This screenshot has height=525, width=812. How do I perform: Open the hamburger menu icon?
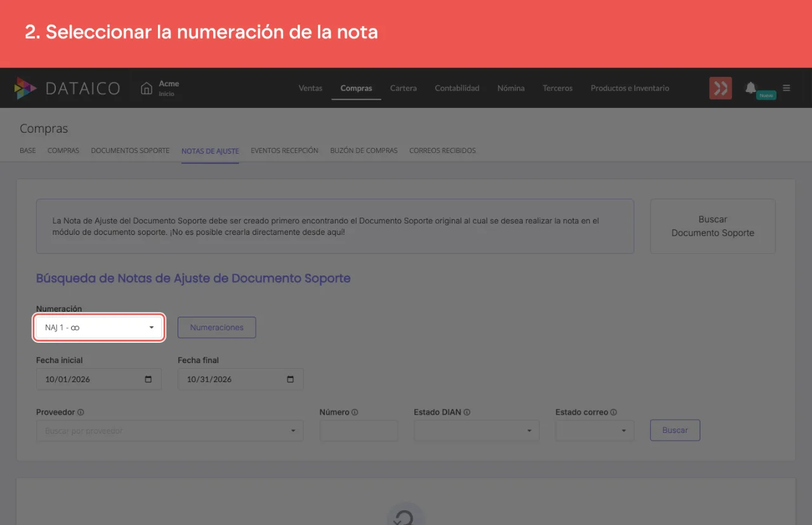click(x=787, y=88)
